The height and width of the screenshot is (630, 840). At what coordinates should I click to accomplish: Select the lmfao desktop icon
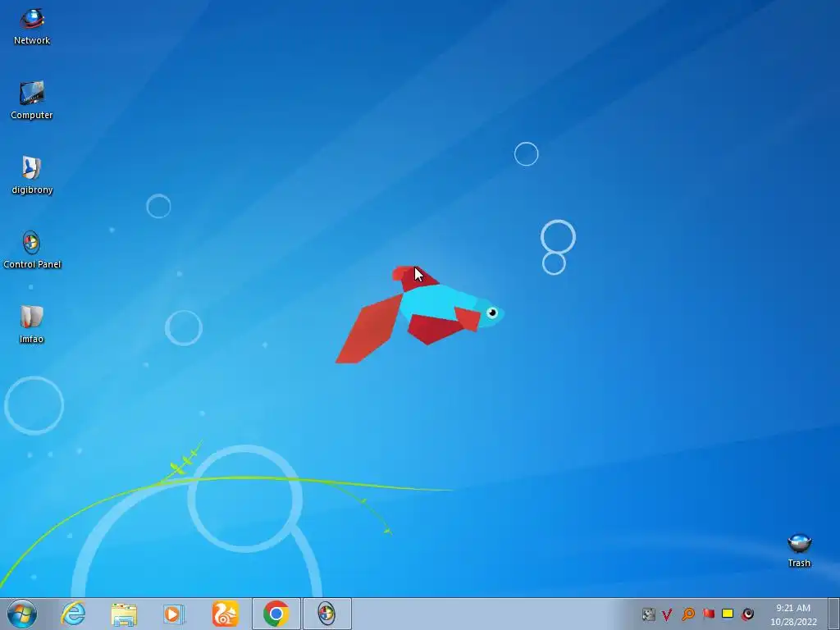click(x=32, y=323)
